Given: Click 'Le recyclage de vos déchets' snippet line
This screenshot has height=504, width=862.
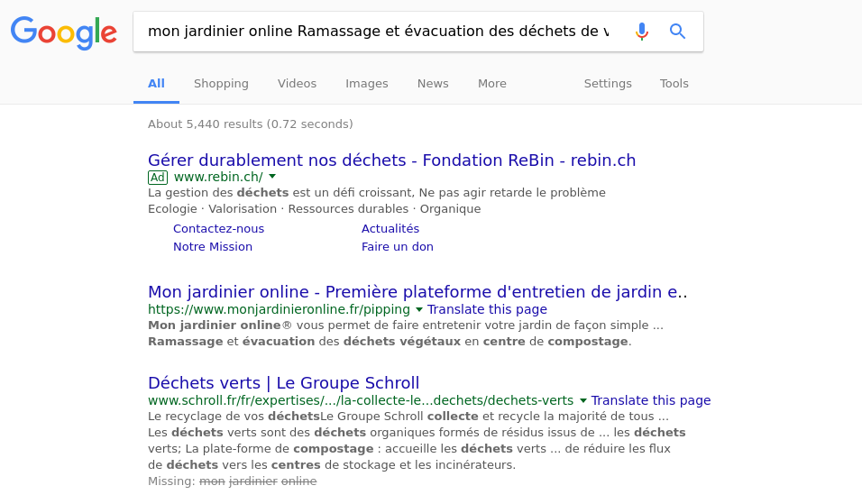Looking at the screenshot, I should (x=408, y=416).
